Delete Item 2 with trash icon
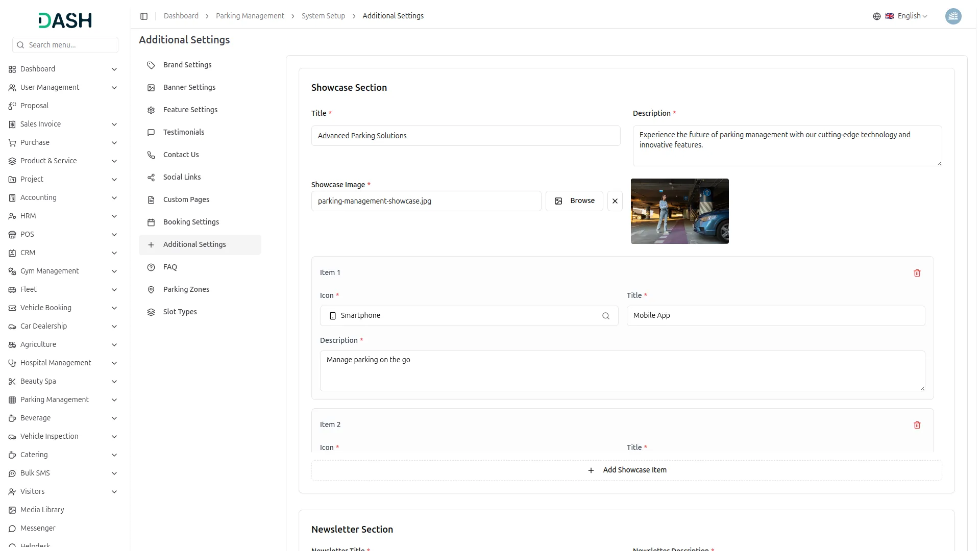Viewport: 980px width, 551px height. 917,425
